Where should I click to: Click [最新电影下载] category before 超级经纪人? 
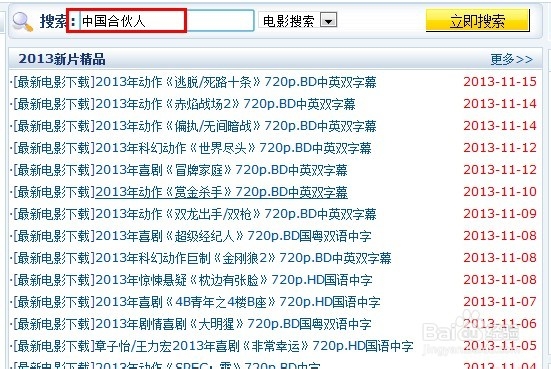coord(54,236)
